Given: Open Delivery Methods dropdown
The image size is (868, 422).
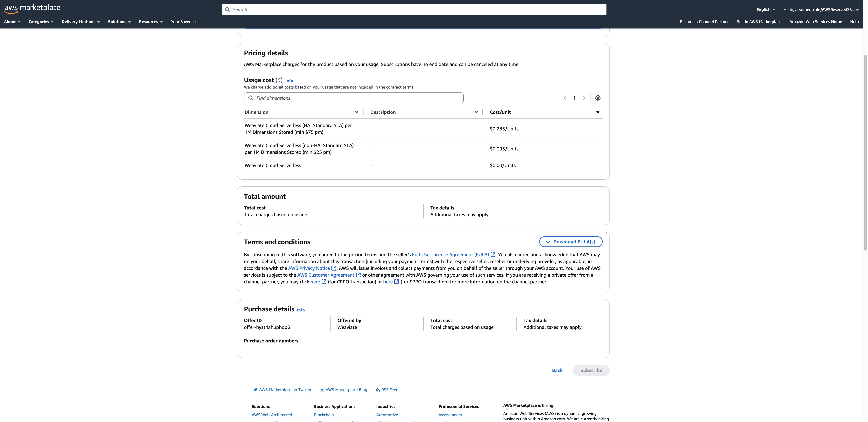Looking at the screenshot, I should click(x=81, y=22).
